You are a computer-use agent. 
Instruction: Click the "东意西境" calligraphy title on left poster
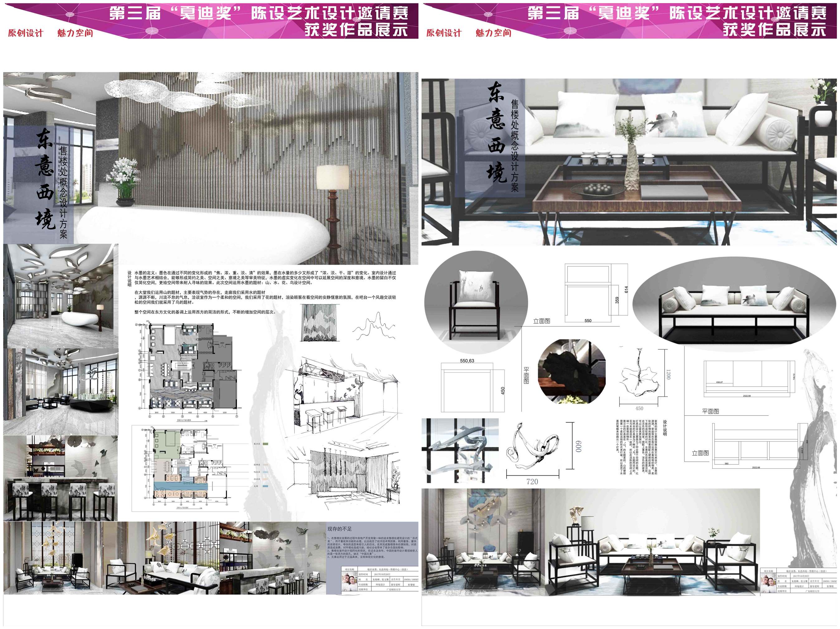pos(45,179)
